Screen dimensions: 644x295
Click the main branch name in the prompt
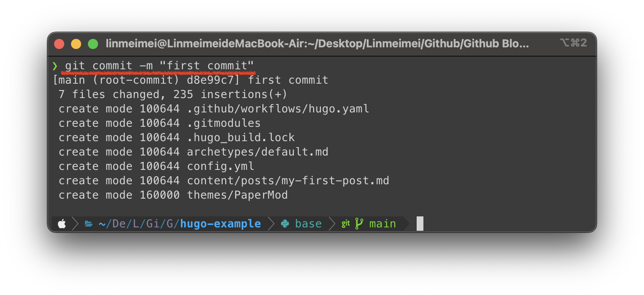click(382, 224)
